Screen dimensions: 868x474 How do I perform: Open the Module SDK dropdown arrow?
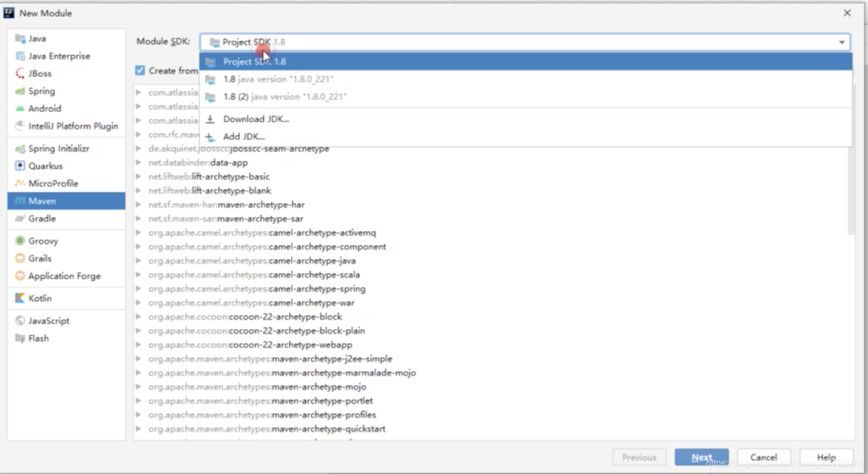(842, 42)
